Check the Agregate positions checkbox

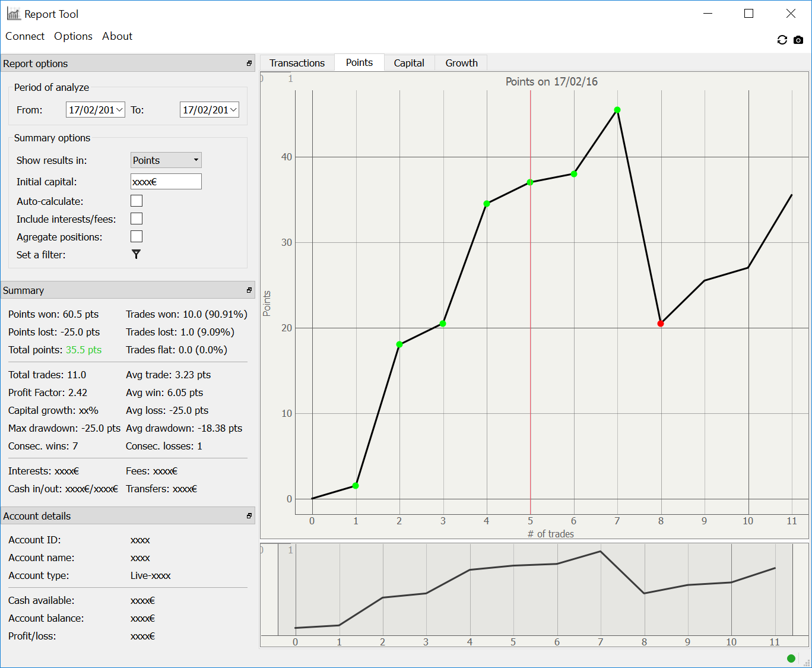137,236
